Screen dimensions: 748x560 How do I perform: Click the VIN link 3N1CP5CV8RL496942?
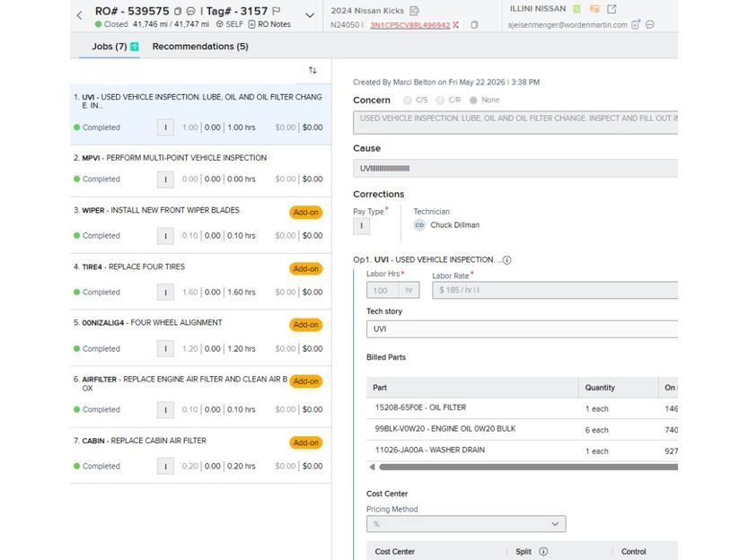(409, 25)
